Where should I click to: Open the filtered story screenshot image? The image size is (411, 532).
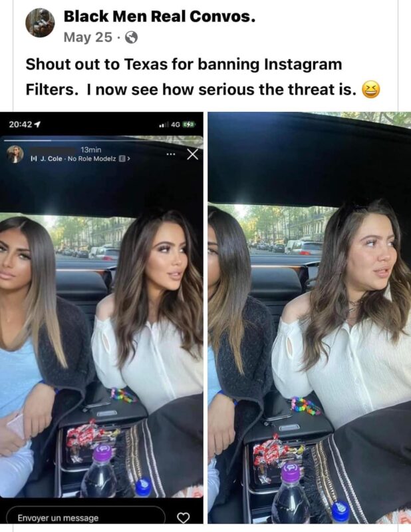(102, 318)
